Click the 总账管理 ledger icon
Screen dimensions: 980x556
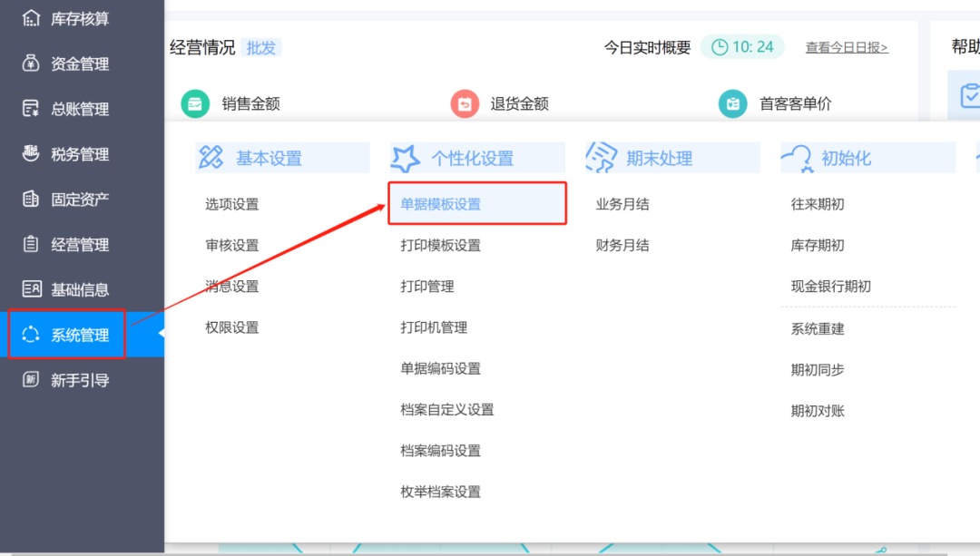31,109
